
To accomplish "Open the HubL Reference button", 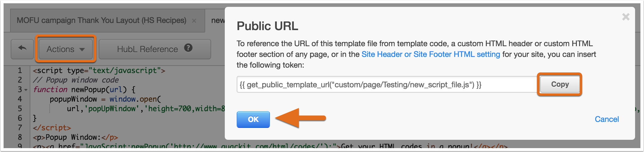I will point(148,49).
